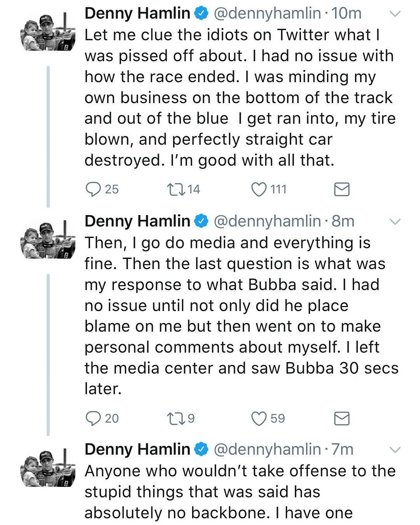Open @dennyhamlin handle on 8m tweet
This screenshot has height=525, width=420.
267,221
